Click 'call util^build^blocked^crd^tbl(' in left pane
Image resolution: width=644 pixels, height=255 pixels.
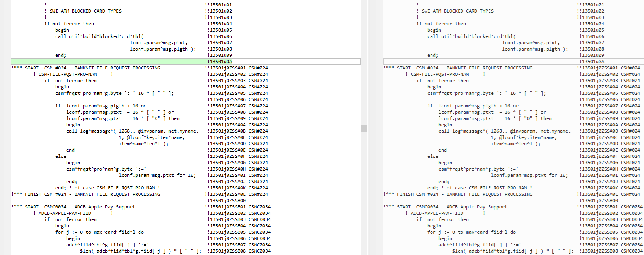pos(99,36)
